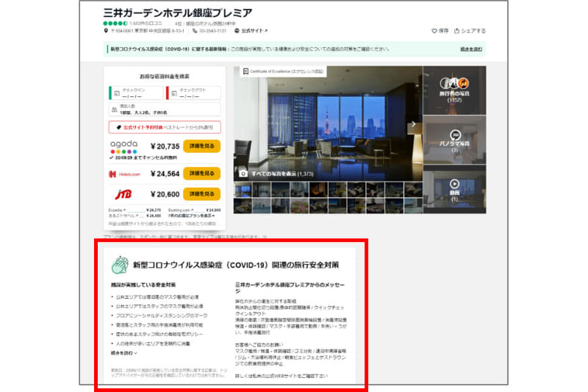The width and height of the screenshot is (588, 392).
Task: Click the tag icon in 公式サイト予約特典
Action: [119, 127]
